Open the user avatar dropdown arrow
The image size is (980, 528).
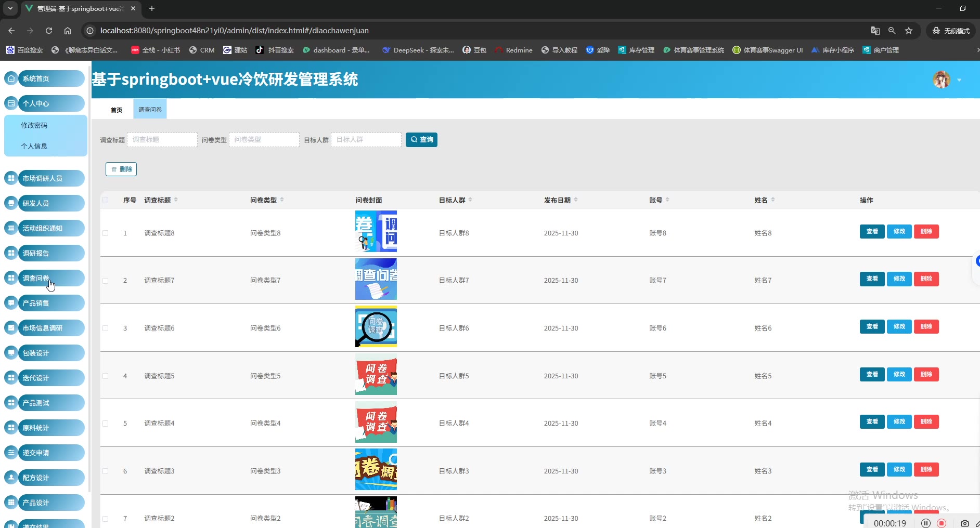pos(959,80)
